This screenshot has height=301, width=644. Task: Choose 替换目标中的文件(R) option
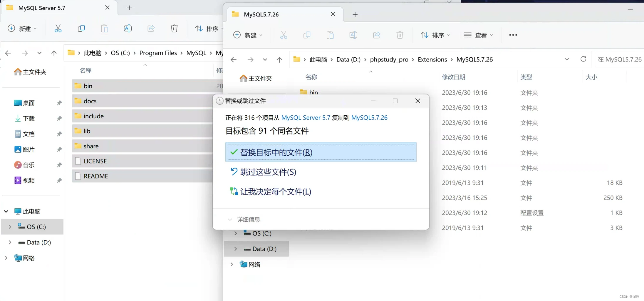click(321, 152)
